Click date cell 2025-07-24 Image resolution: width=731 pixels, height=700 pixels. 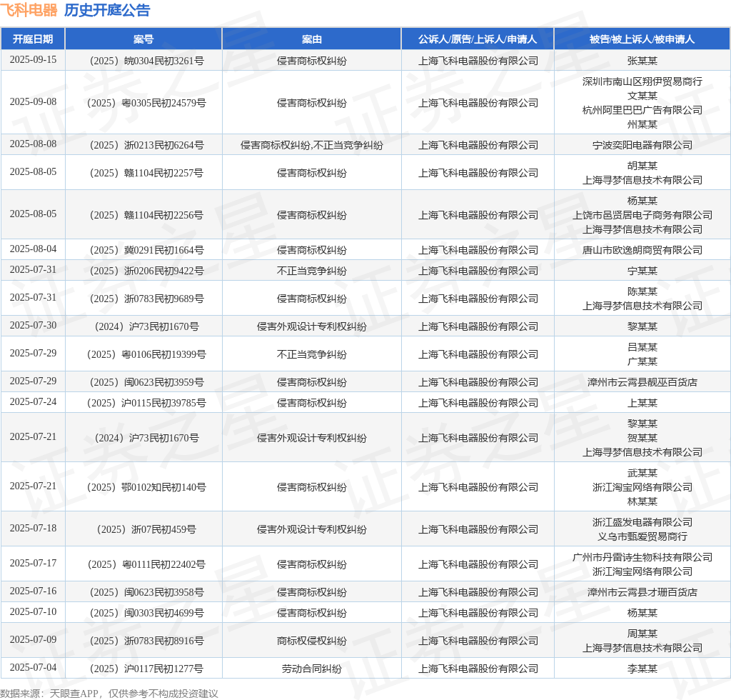point(33,401)
